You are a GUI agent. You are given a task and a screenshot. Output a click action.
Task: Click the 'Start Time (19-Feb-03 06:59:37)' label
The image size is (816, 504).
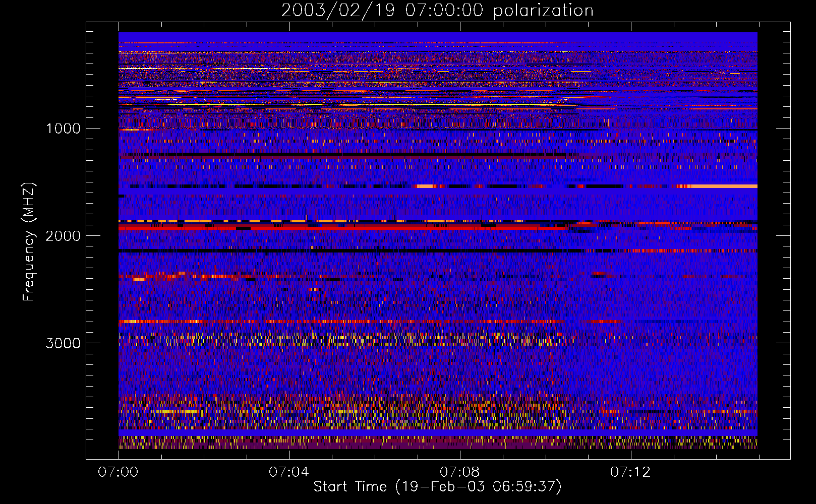[437, 487]
